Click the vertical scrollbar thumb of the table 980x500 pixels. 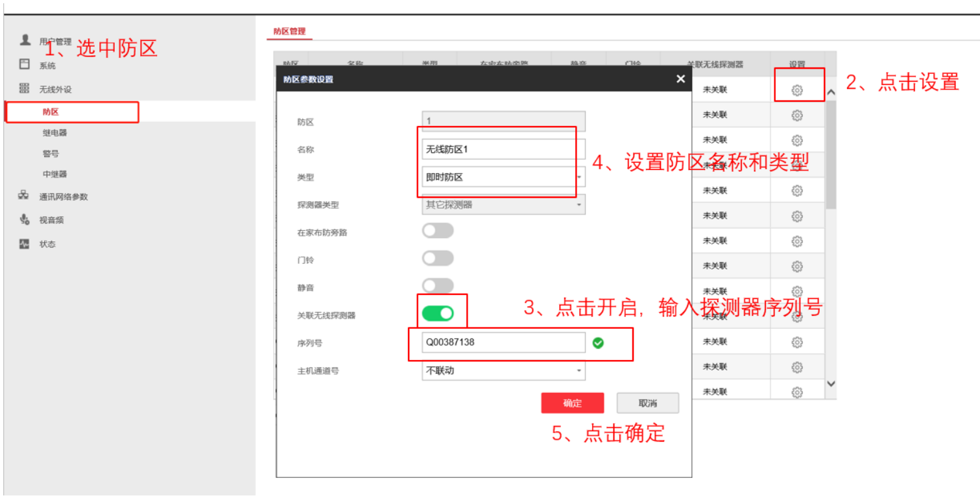831,154
